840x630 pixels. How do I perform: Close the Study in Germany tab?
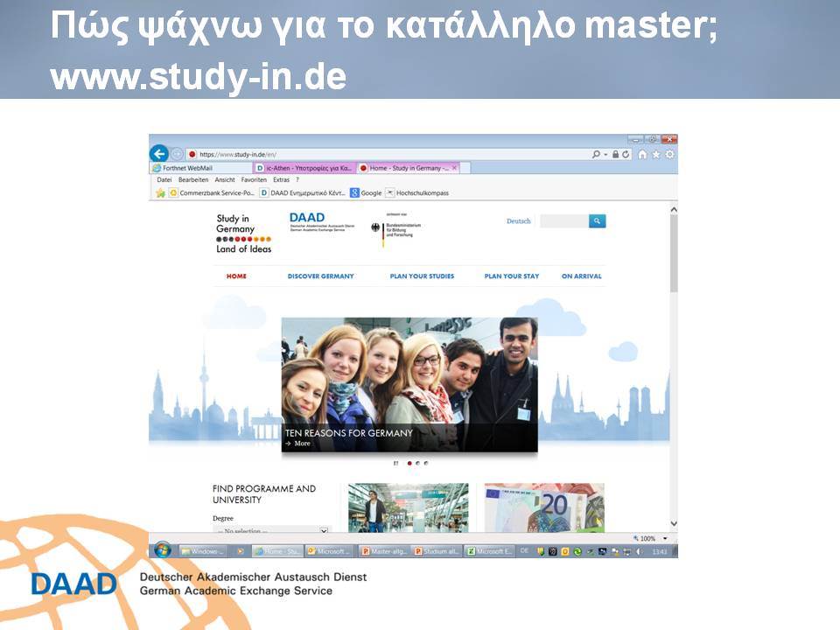455,168
